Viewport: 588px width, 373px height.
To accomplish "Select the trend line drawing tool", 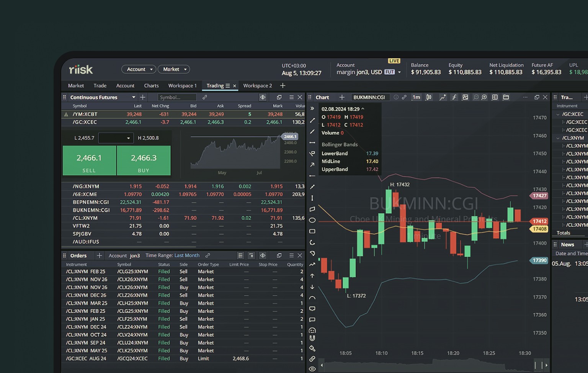I will click(312, 120).
